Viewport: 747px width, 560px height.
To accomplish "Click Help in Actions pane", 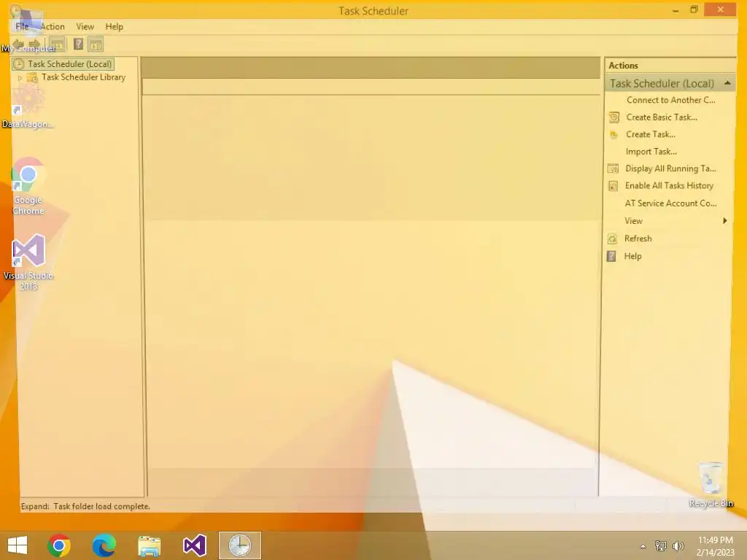I will [632, 256].
